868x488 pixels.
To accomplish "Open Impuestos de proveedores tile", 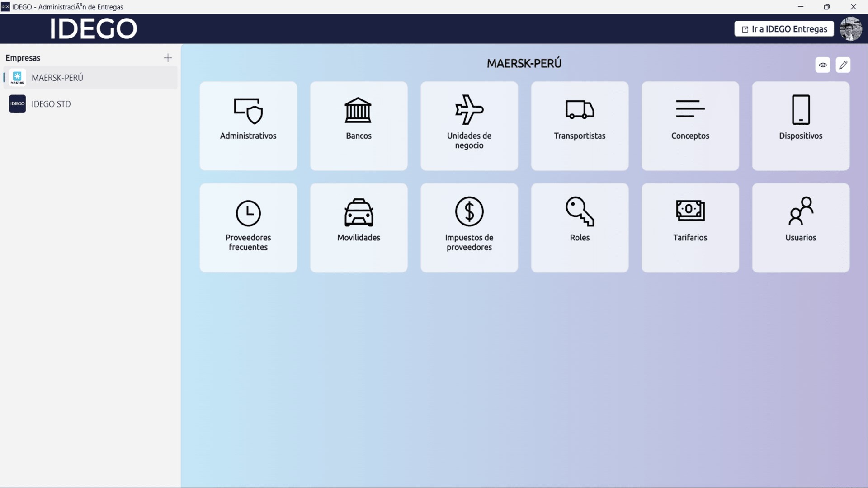I will (x=469, y=227).
